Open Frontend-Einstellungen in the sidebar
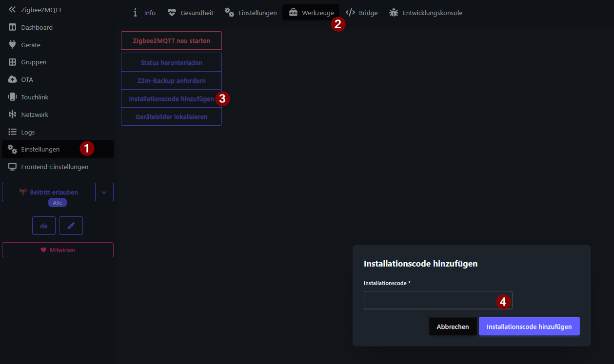Viewport: 614px width, 364px height. pyautogui.click(x=55, y=167)
